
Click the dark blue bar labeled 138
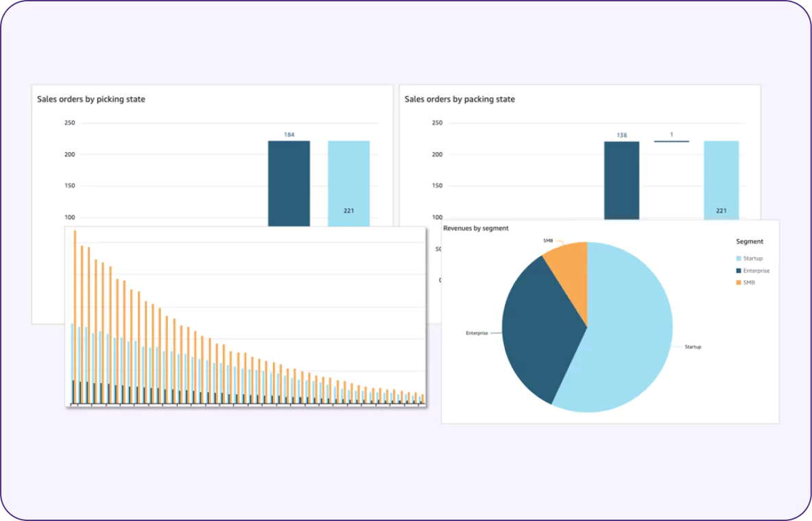tap(621, 181)
